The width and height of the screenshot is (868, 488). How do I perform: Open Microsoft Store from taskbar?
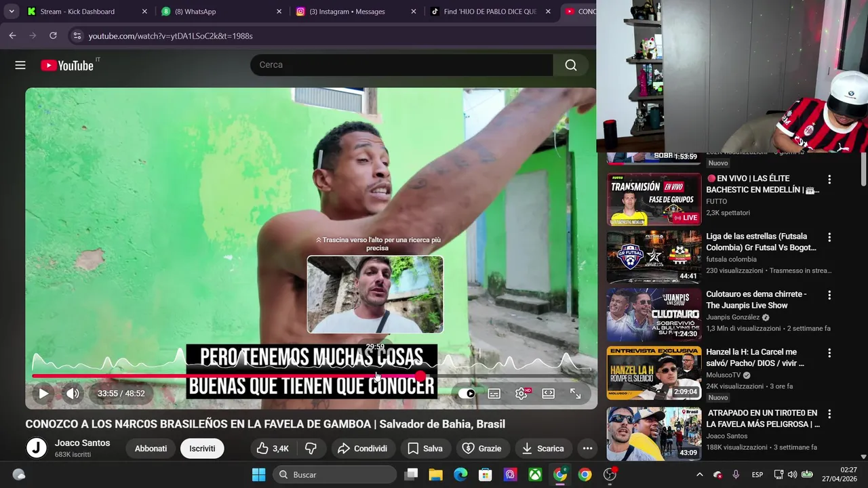(x=485, y=474)
